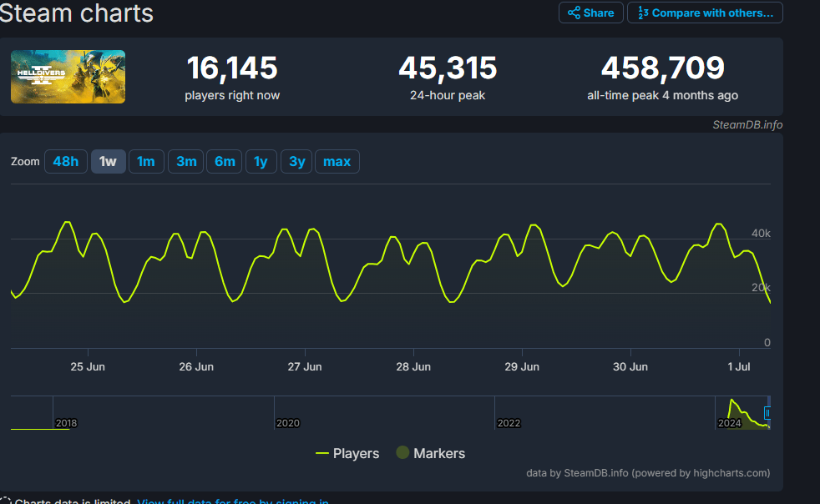Click the Zoom label
Screen dimensions: 820x504
(25, 162)
